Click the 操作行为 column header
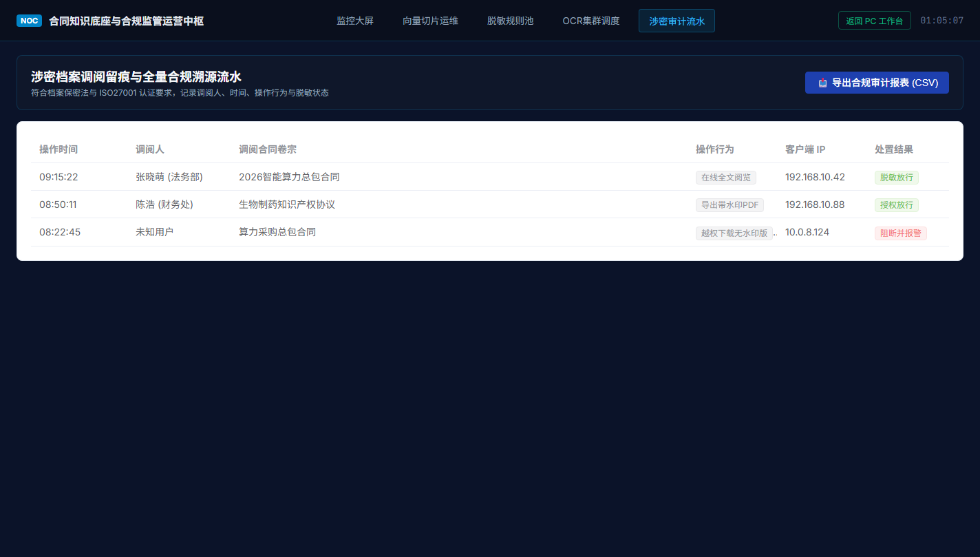 pos(715,149)
